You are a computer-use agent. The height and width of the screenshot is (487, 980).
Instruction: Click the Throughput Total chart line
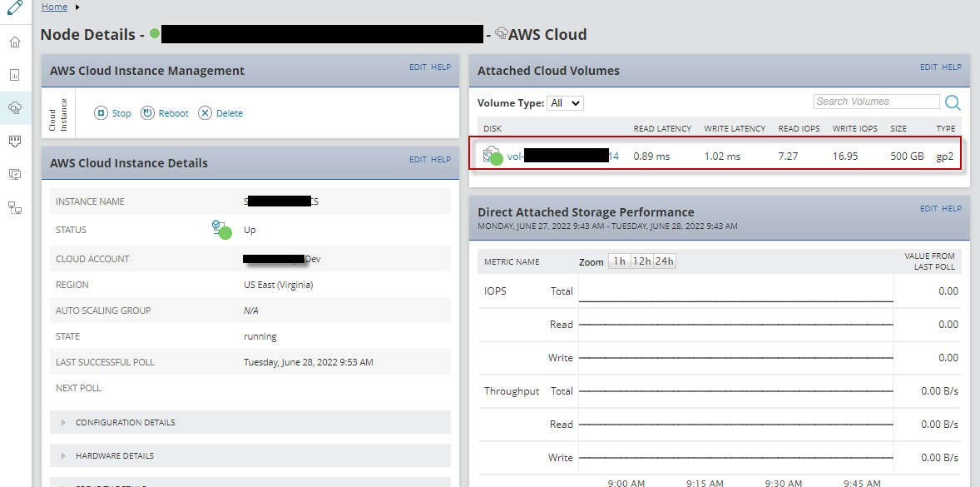click(x=735, y=390)
